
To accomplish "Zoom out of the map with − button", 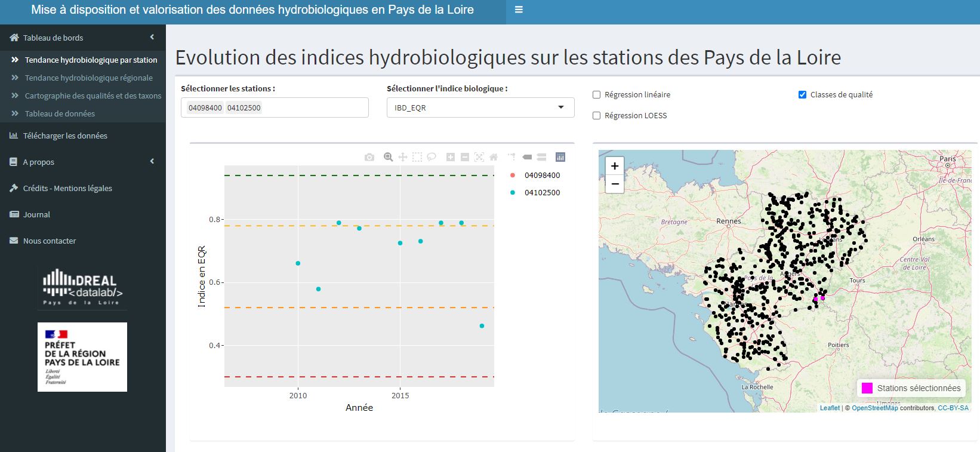I will [615, 184].
